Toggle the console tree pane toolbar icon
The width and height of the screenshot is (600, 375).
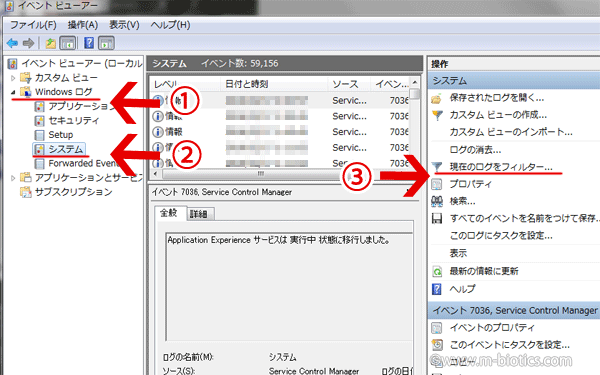[x=68, y=43]
